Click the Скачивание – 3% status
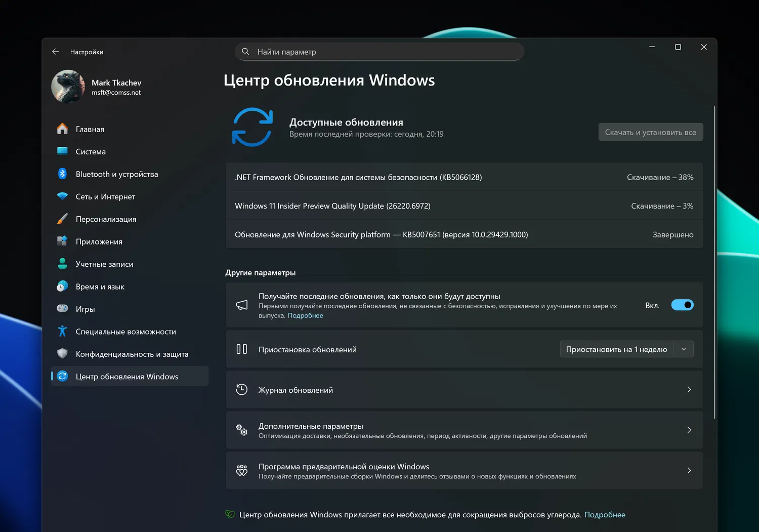 point(662,206)
